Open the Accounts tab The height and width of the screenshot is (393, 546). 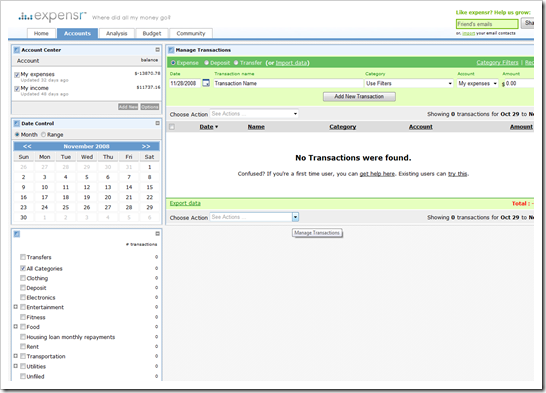[77, 33]
